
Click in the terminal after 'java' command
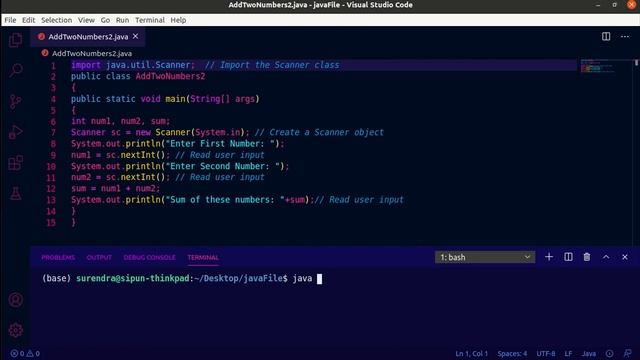[319, 279]
